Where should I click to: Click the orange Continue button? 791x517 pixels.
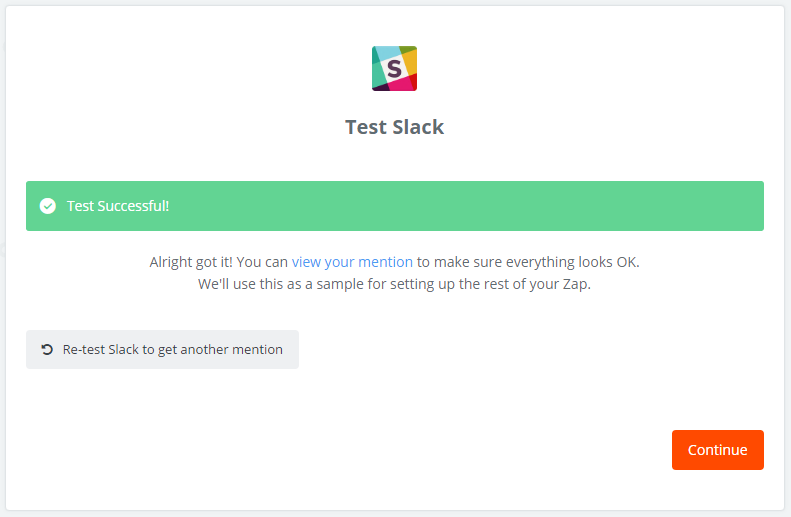click(717, 450)
